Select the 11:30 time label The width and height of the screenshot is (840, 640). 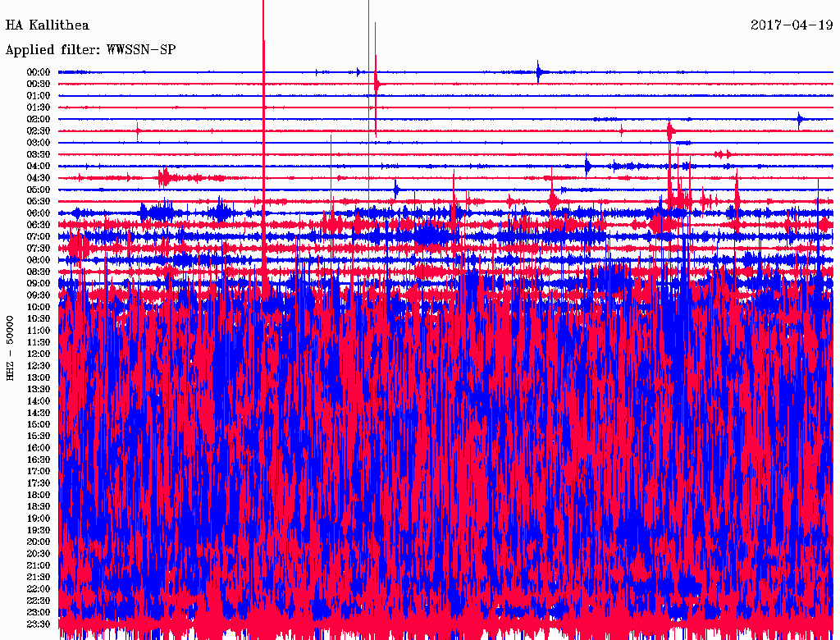(x=39, y=342)
